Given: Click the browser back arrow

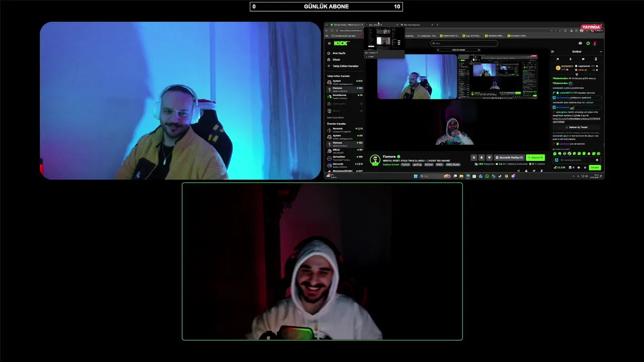Looking at the screenshot, I should (x=326, y=31).
